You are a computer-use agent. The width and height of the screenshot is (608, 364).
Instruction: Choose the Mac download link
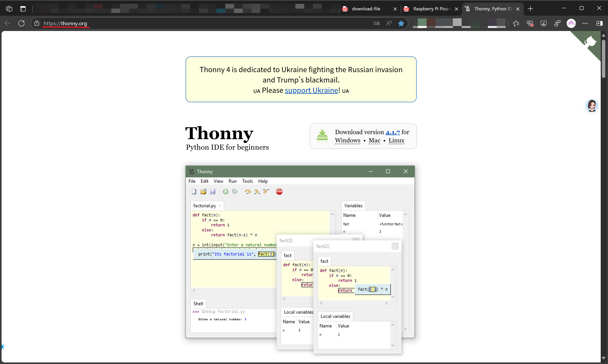pos(374,140)
